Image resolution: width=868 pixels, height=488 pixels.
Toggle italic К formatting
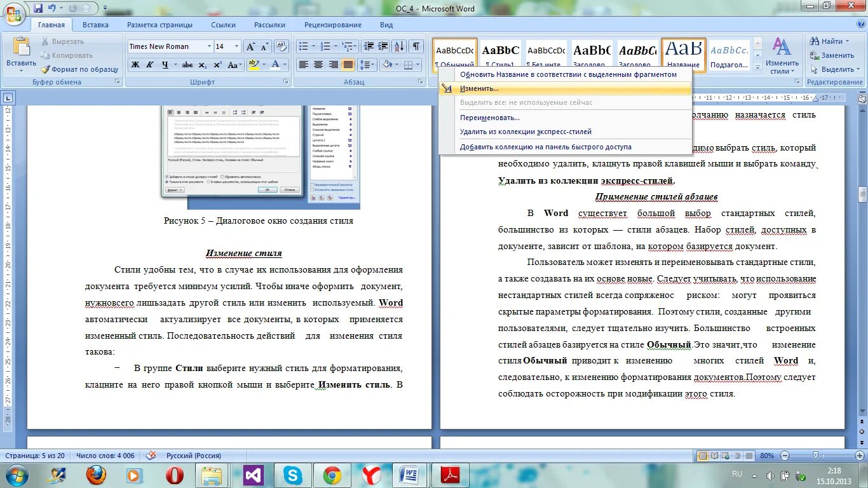[x=150, y=65]
